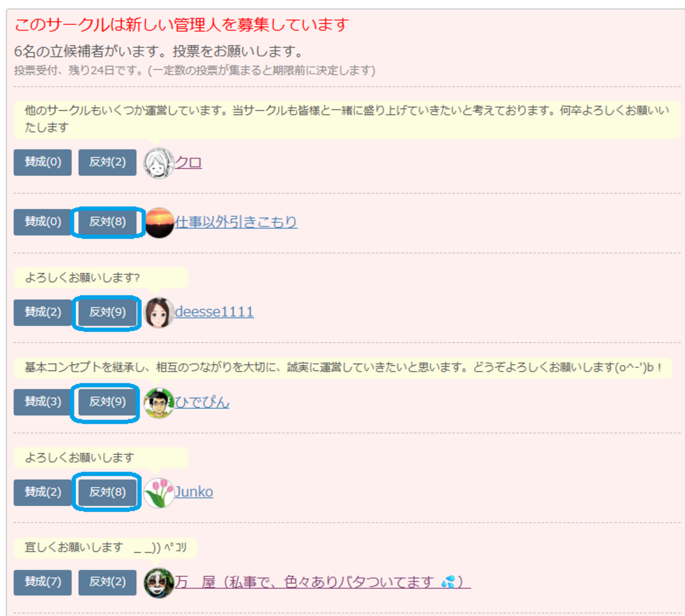Click クロ's sketch avatar icon
Image resolution: width=685 pixels, height=616 pixels.
(x=159, y=163)
